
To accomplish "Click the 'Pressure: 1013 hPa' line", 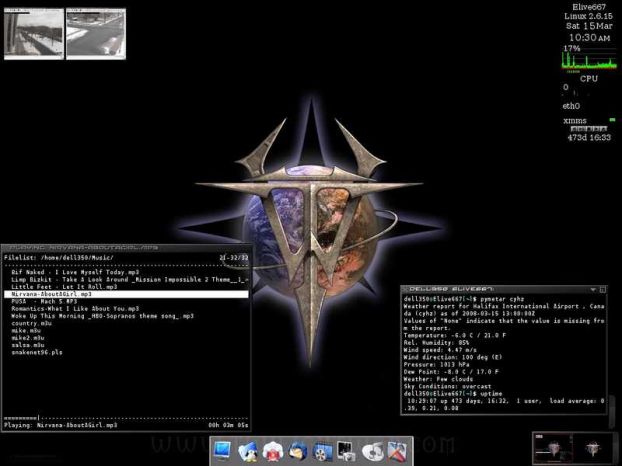I will (x=436, y=364).
